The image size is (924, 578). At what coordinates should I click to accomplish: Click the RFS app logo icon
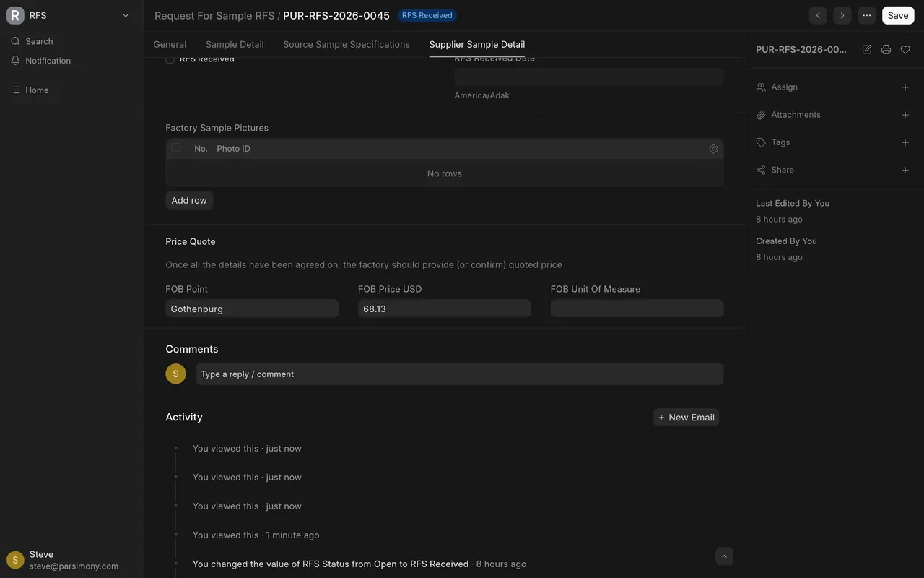click(x=15, y=15)
